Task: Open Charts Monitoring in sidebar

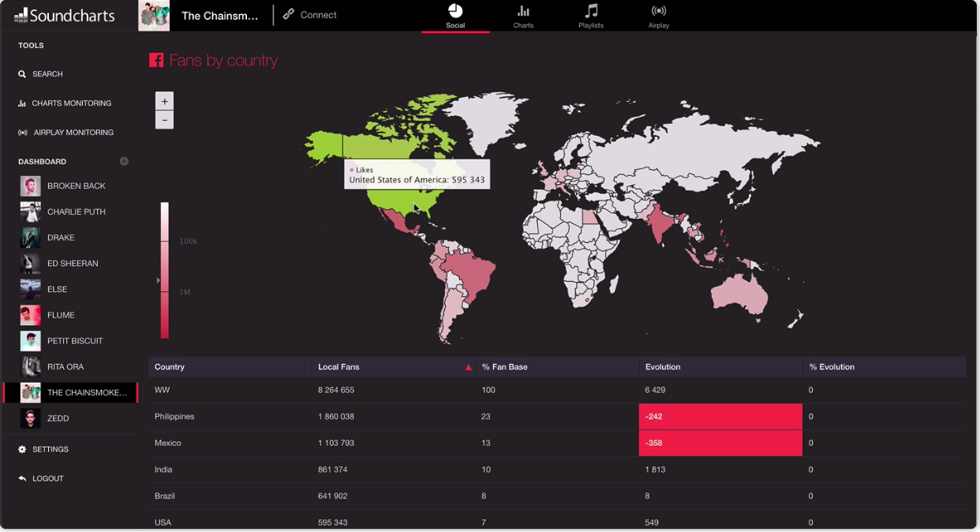Action: (x=64, y=103)
